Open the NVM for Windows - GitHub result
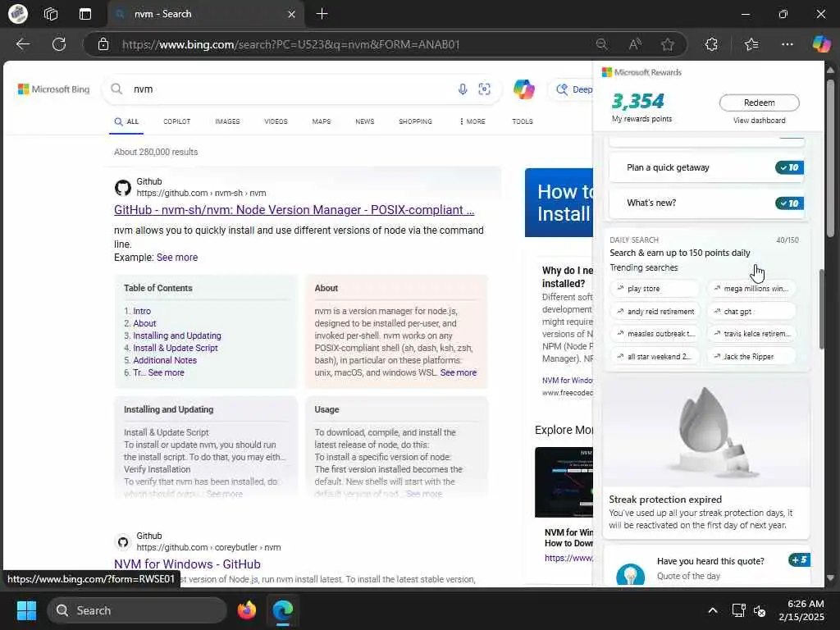 pos(187,564)
